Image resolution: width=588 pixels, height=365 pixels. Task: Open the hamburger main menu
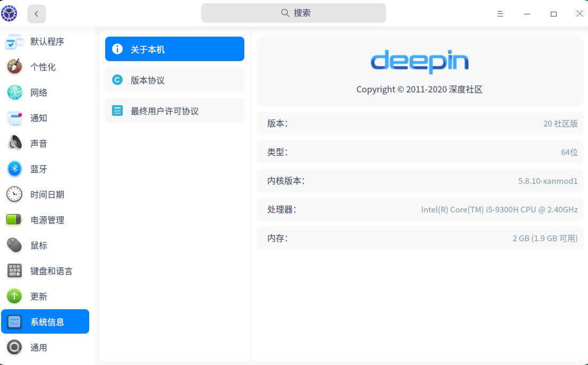pyautogui.click(x=500, y=14)
